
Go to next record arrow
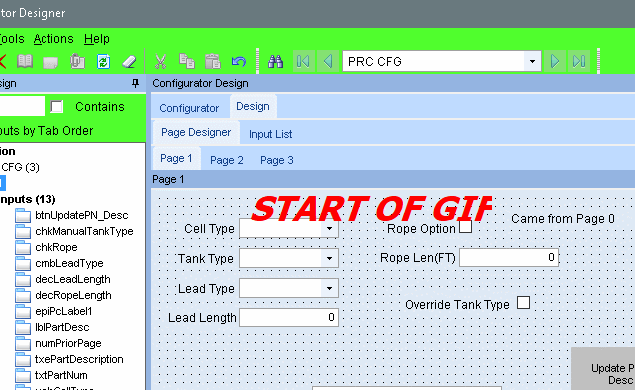click(555, 62)
